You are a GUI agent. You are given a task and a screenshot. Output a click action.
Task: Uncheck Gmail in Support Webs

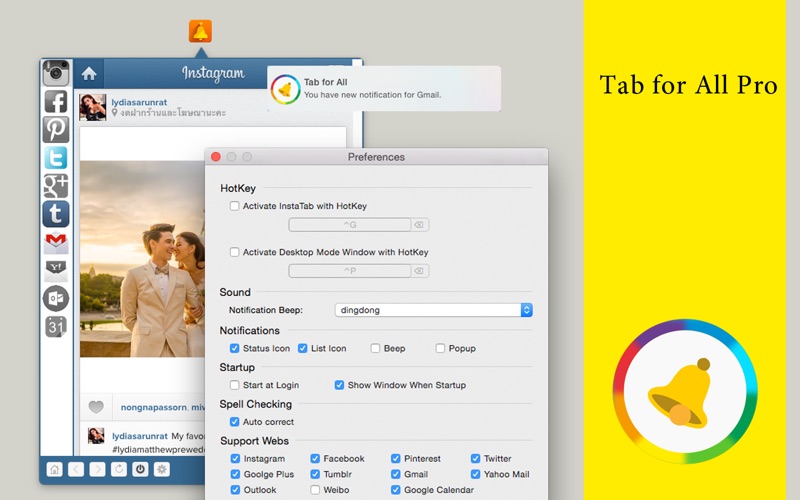click(x=395, y=474)
